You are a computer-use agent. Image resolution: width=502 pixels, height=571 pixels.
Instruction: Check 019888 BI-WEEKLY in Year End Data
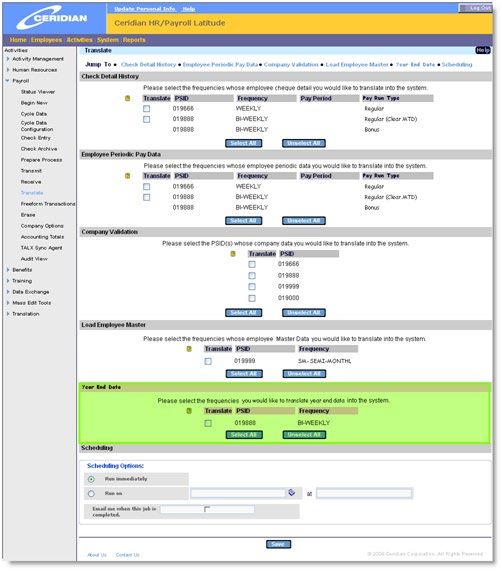[x=208, y=423]
